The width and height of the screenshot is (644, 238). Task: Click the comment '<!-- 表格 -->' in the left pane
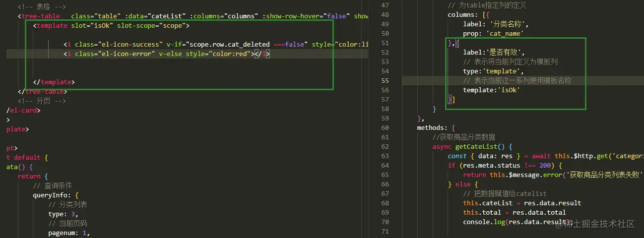tap(42, 6)
